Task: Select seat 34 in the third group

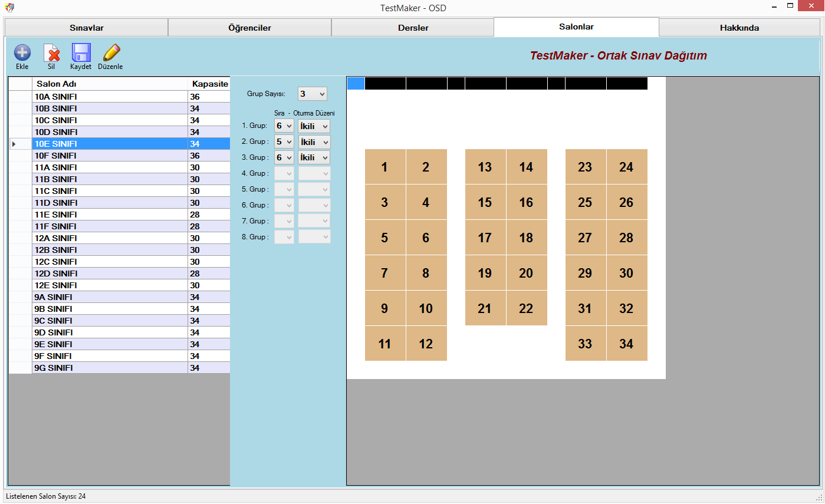Action: click(x=626, y=344)
